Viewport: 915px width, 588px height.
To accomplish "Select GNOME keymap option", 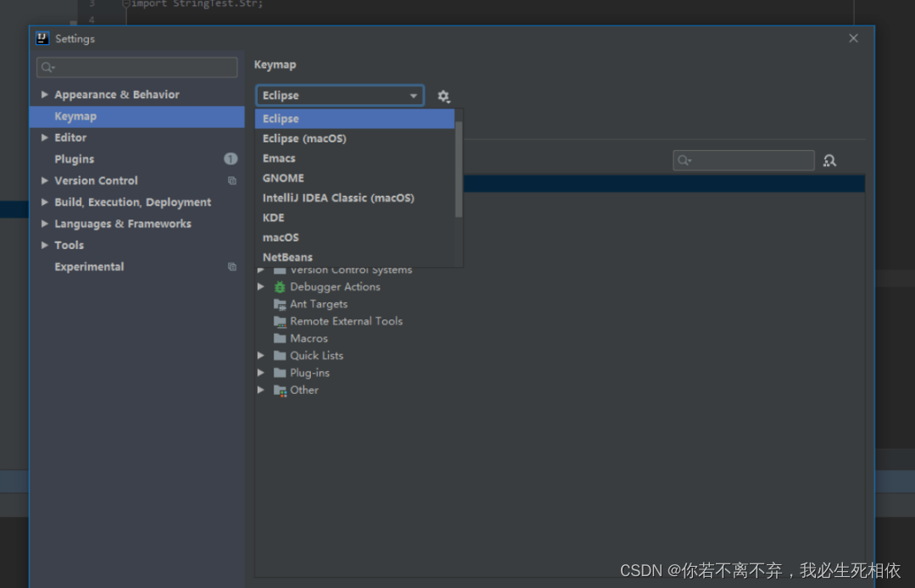I will click(x=355, y=179).
